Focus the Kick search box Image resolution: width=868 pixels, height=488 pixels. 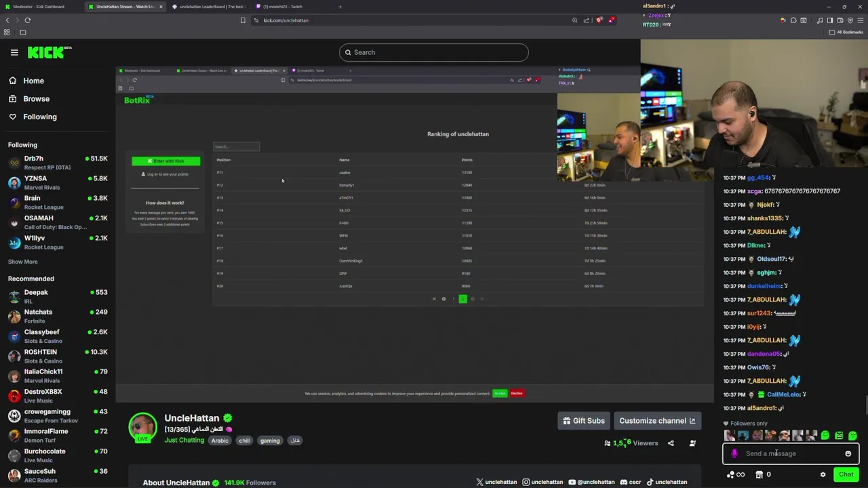434,52
